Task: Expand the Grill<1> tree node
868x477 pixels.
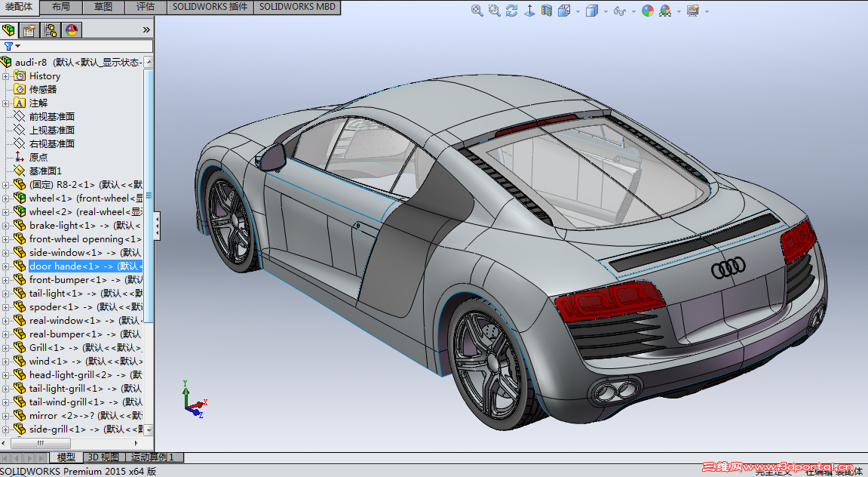Action: point(5,347)
